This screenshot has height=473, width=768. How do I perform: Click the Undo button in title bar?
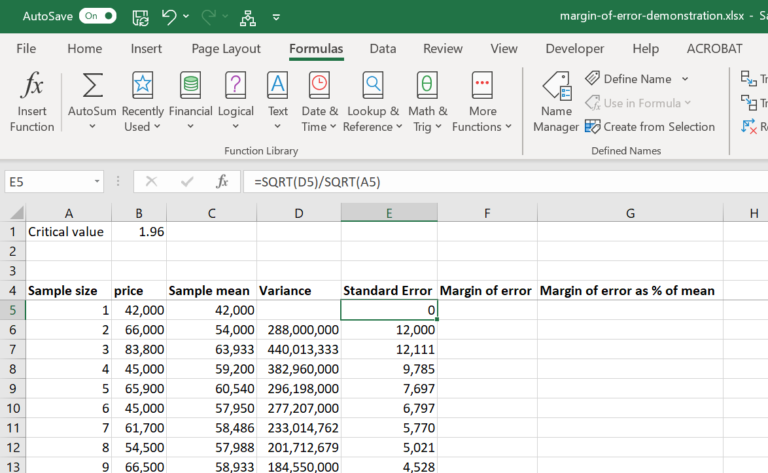click(x=169, y=16)
